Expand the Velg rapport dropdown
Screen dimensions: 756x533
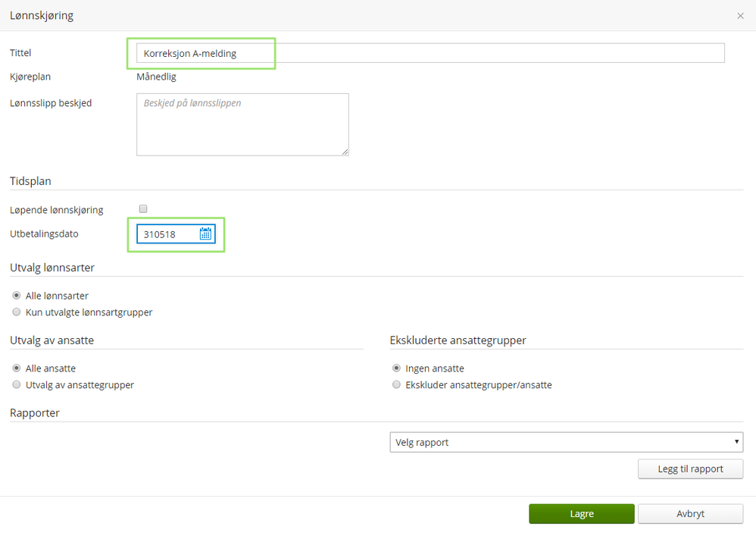point(566,442)
